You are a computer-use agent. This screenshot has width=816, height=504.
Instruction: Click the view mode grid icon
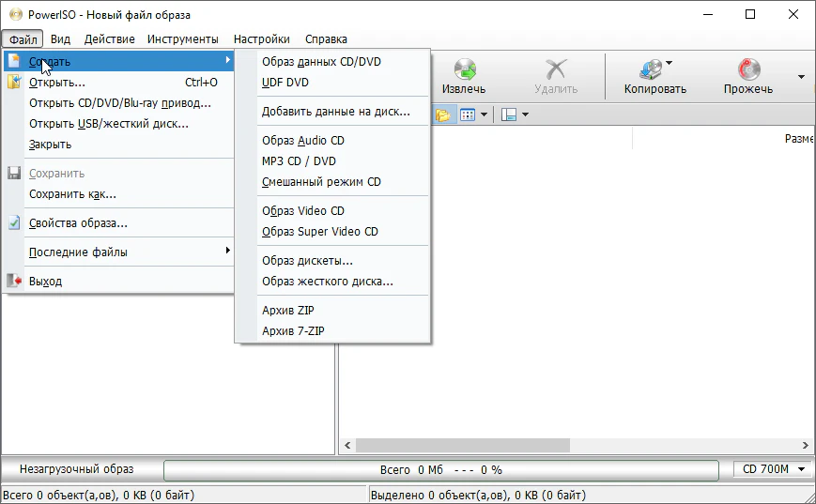click(468, 115)
